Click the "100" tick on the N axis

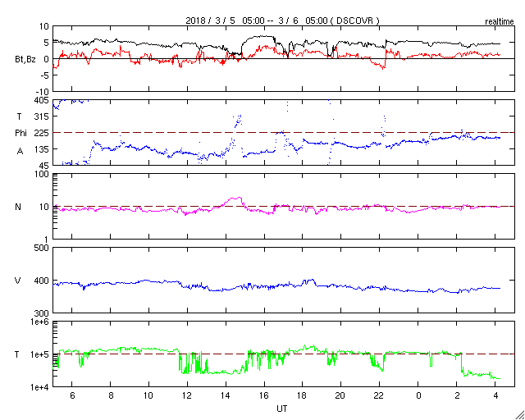pos(43,175)
